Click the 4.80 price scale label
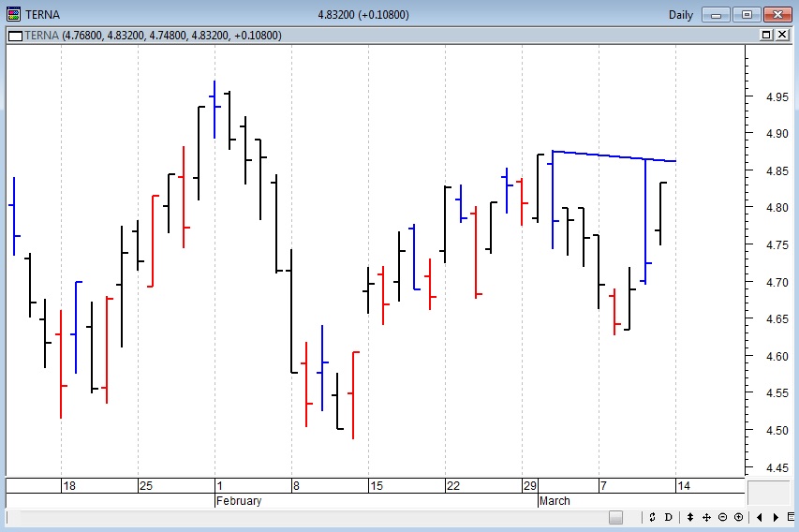This screenshot has height=532, width=799. pyautogui.click(x=777, y=207)
